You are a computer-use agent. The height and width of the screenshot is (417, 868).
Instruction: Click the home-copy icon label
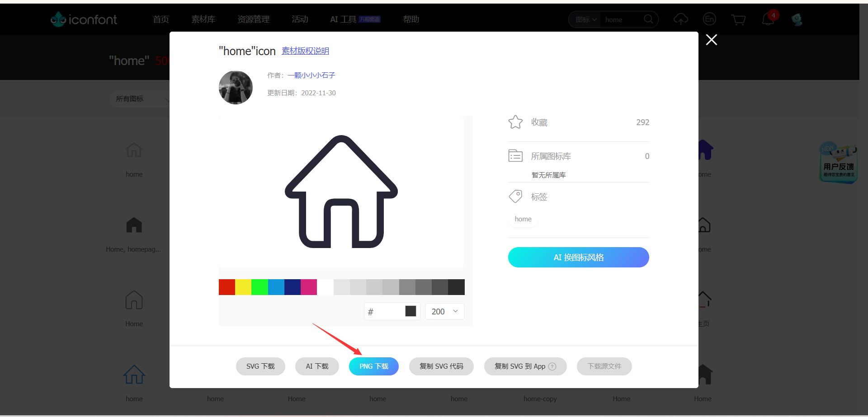click(540, 399)
